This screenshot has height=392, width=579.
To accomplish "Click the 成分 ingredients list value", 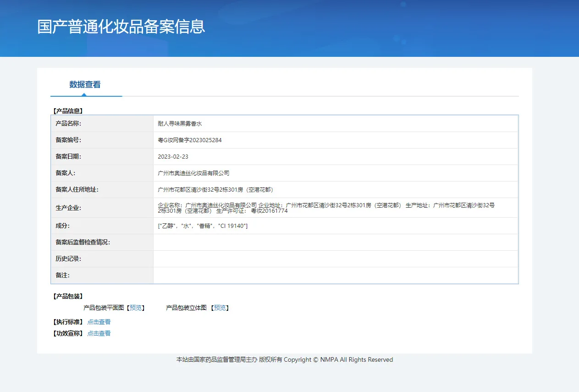I will [203, 226].
